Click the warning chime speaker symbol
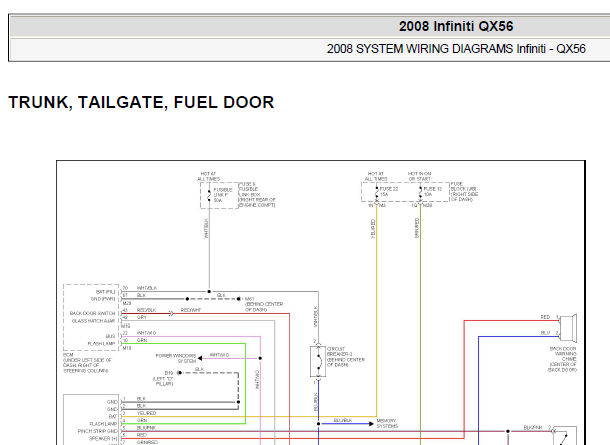Screen dimensions: 610x445 (x=568, y=328)
